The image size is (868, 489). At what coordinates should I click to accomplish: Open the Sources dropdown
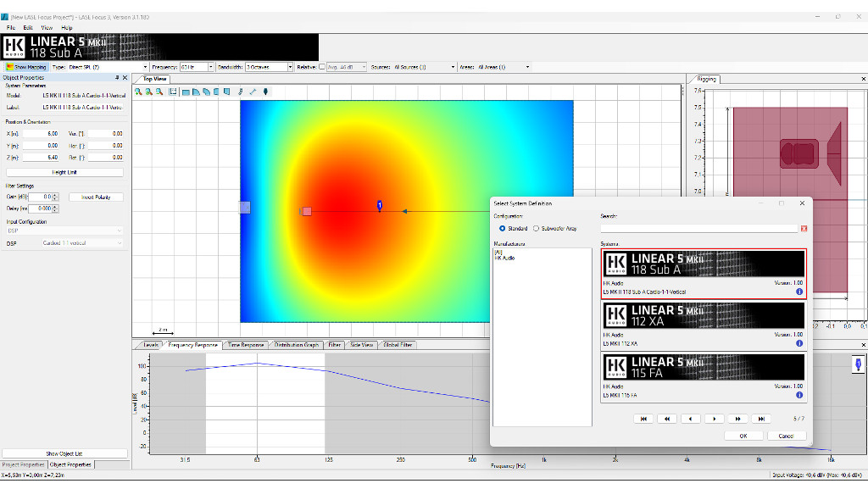(x=453, y=67)
